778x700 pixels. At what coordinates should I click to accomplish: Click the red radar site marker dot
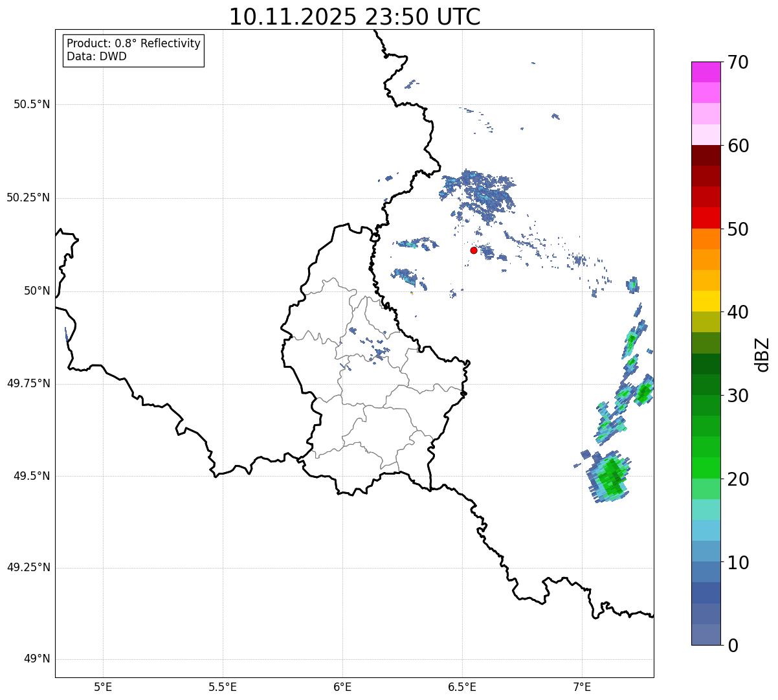coord(474,250)
